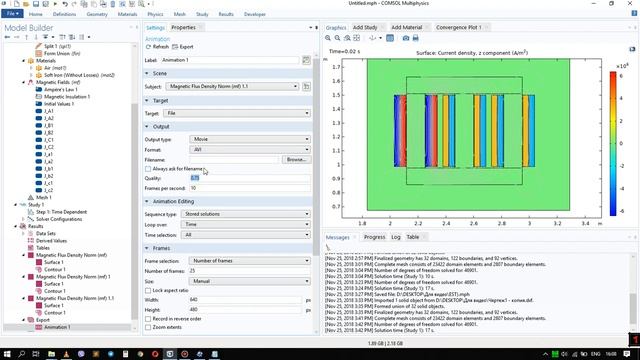640x360 pixels.
Task: Click the Print icon in Graphics toolbar
Action: (x=416, y=38)
